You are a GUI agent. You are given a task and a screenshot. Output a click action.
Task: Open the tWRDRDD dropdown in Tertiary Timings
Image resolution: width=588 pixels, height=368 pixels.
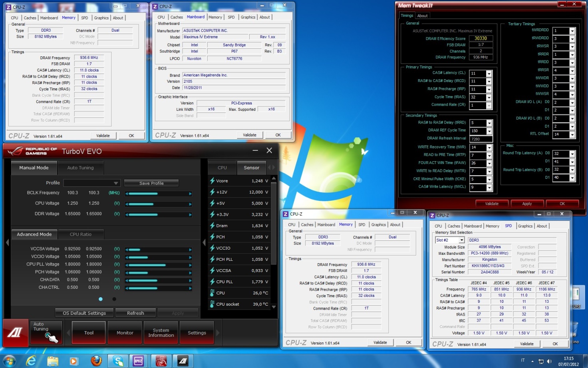pyautogui.click(x=572, y=31)
